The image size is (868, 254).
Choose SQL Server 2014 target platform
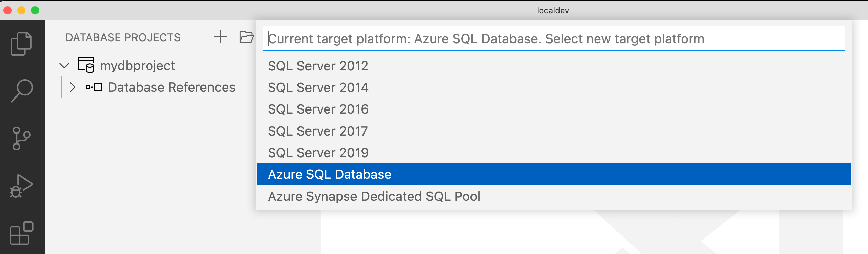point(318,88)
